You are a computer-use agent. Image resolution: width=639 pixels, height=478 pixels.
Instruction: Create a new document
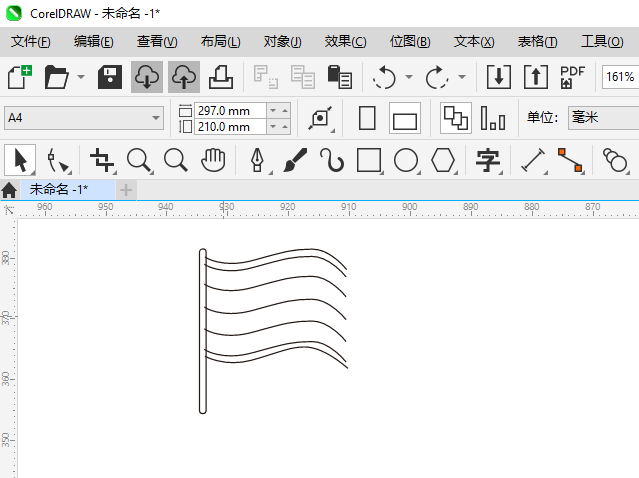(20, 77)
